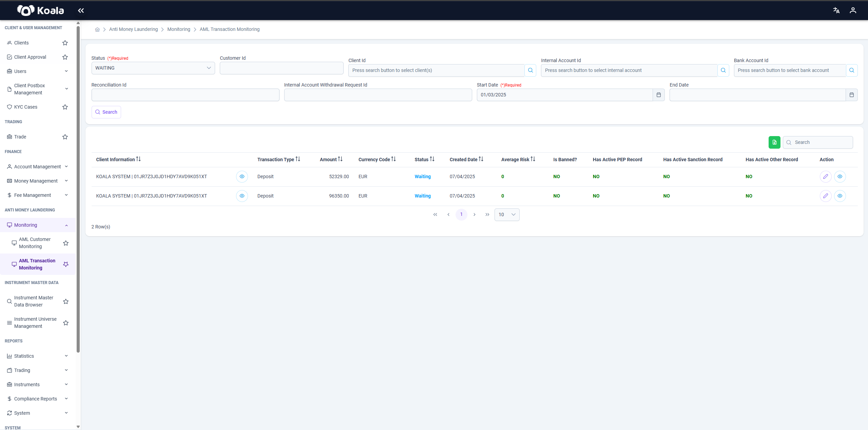The height and width of the screenshot is (430, 868).
Task: Click the sidebar vertical scrollbar
Action: tap(78, 189)
